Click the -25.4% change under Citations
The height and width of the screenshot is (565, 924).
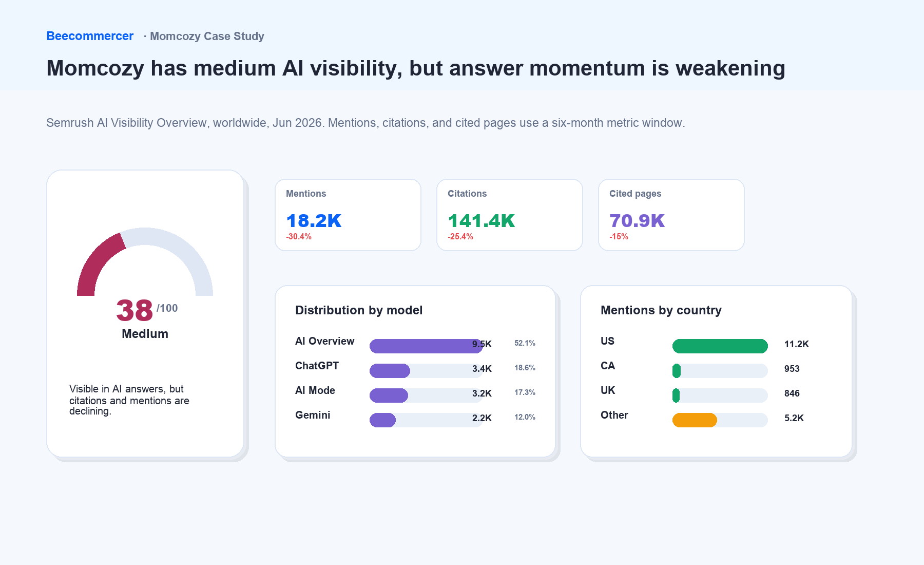(x=460, y=237)
